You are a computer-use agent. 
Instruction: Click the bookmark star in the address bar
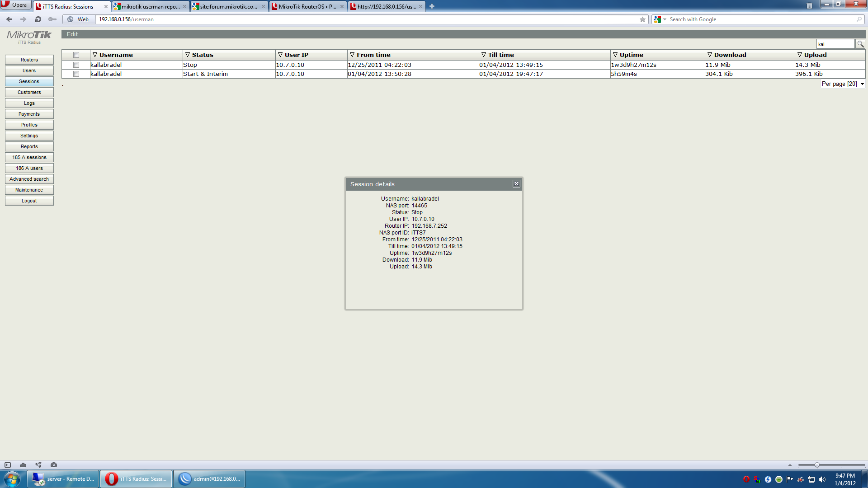tap(642, 19)
